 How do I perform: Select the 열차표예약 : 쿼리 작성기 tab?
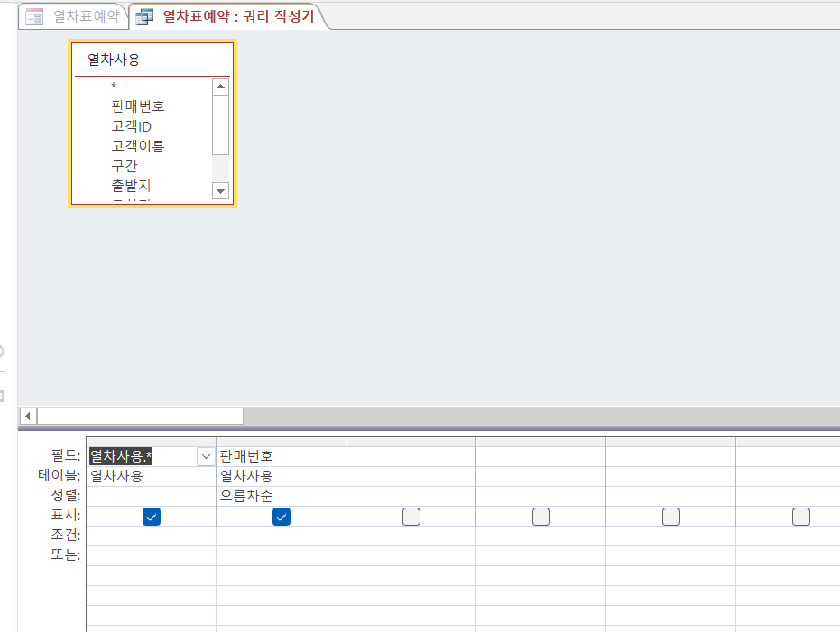(238, 16)
